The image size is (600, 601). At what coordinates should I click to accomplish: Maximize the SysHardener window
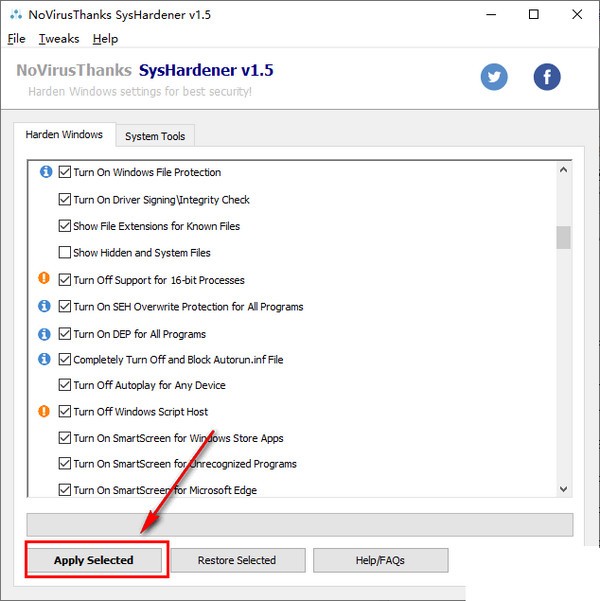pyautogui.click(x=534, y=15)
